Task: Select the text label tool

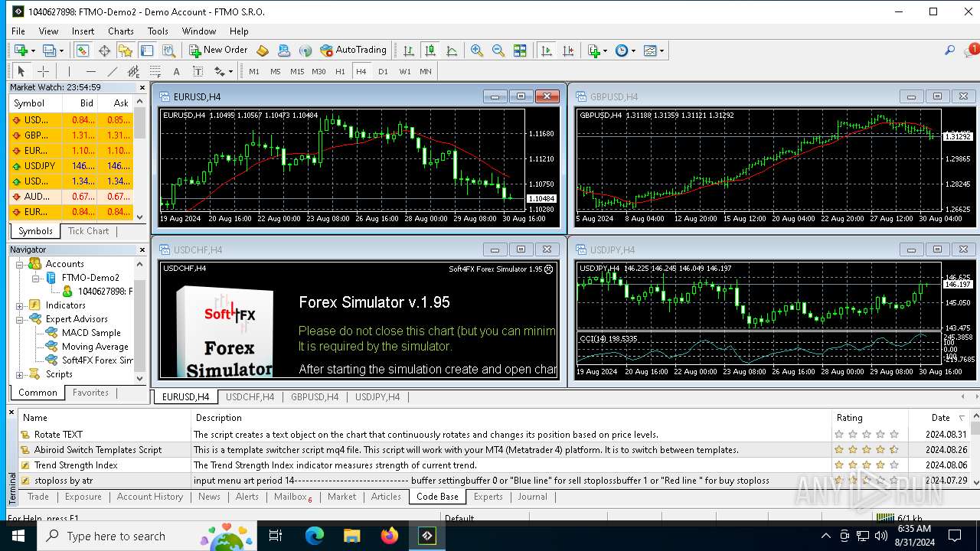Action: click(198, 71)
